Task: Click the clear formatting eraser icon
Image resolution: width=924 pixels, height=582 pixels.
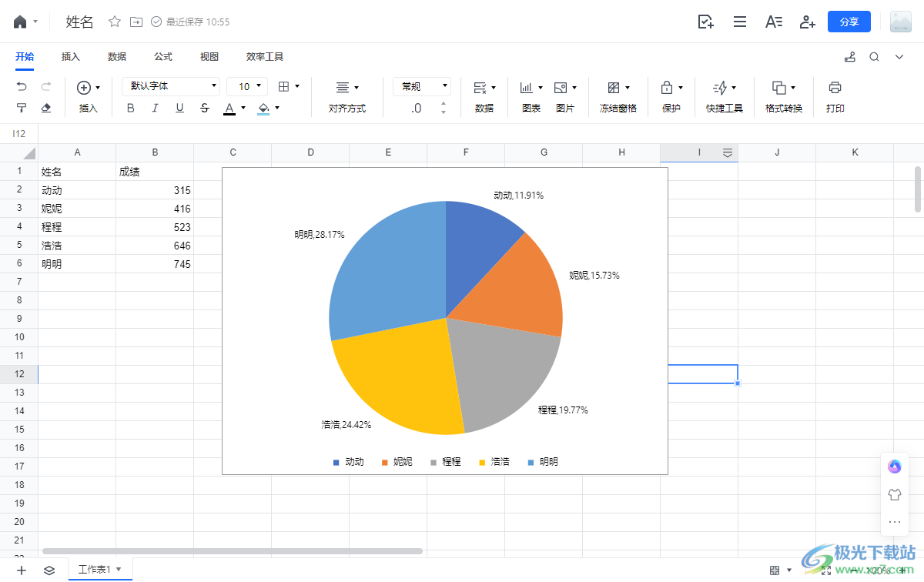Action: [46, 108]
